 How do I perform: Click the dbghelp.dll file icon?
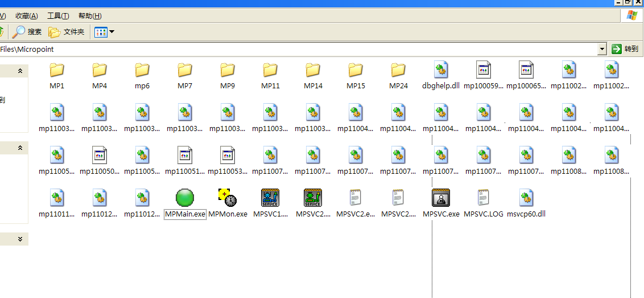(441, 70)
